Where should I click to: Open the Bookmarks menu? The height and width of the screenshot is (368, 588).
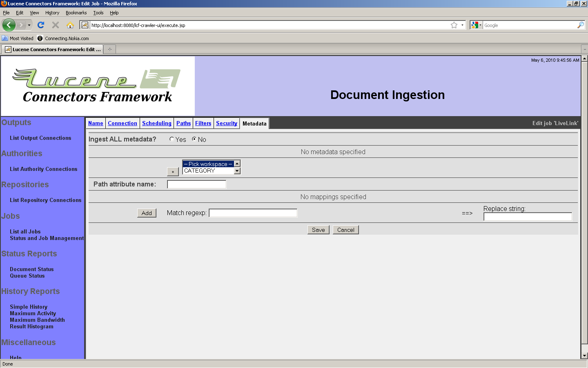point(76,13)
